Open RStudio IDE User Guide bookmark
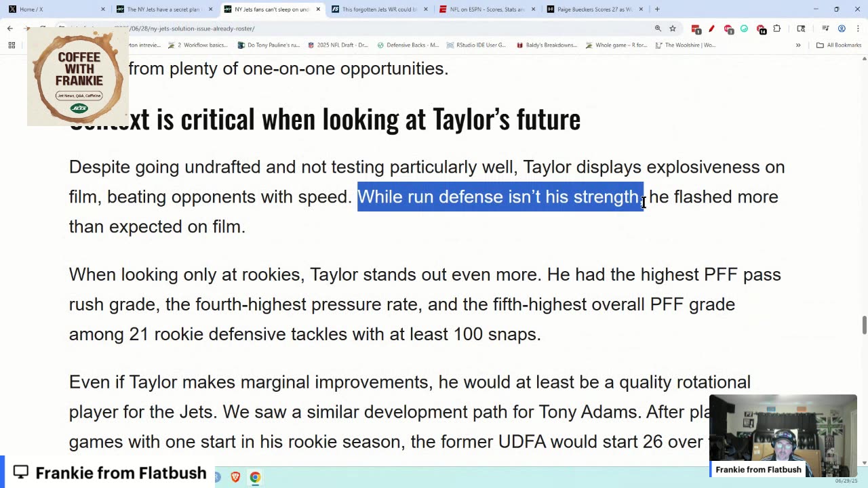 tap(477, 45)
